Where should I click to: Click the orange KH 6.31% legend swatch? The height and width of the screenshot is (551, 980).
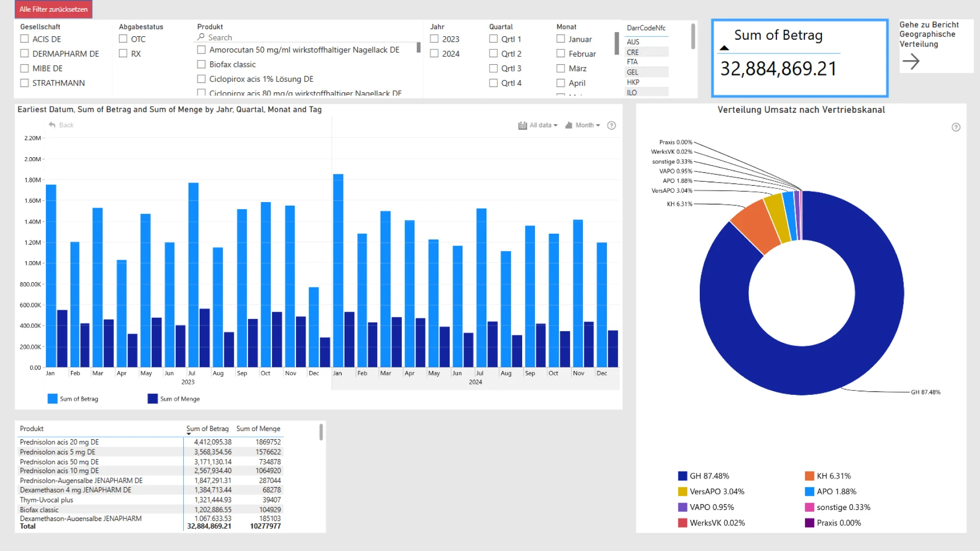pyautogui.click(x=810, y=476)
